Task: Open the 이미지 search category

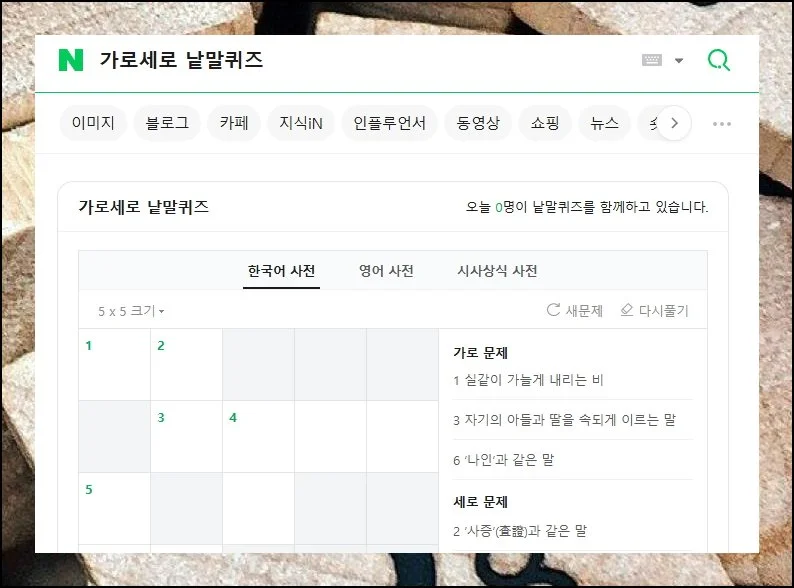Action: pyautogui.click(x=93, y=124)
